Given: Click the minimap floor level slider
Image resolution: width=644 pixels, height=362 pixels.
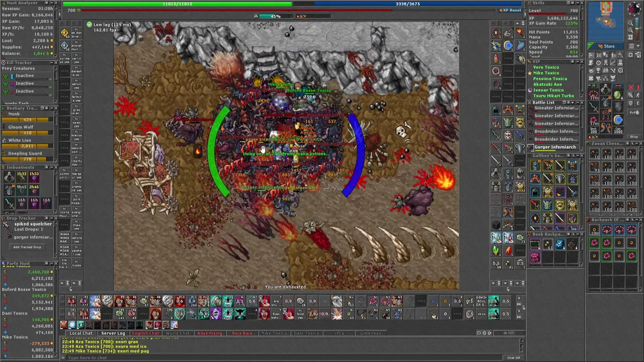Looking at the screenshot, I should [x=637, y=29].
